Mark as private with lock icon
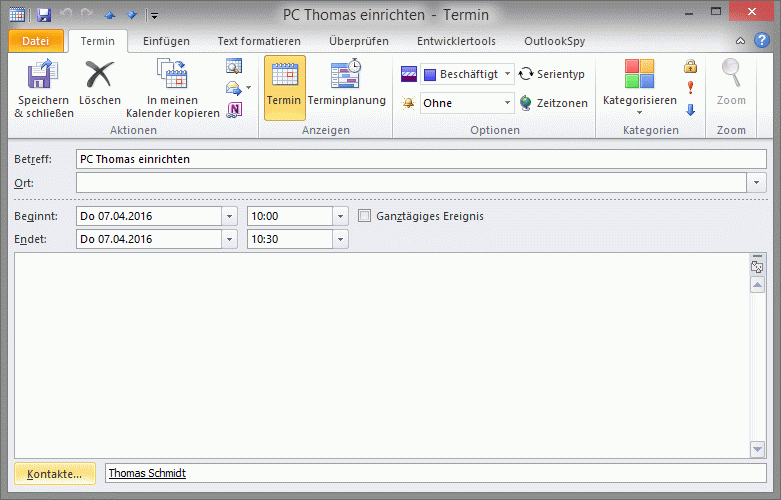 [690, 67]
